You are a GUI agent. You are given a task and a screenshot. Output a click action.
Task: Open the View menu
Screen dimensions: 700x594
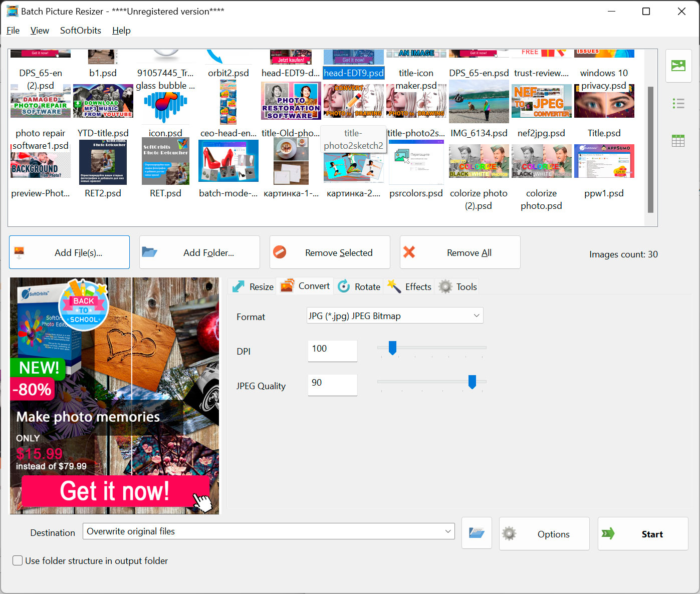40,30
